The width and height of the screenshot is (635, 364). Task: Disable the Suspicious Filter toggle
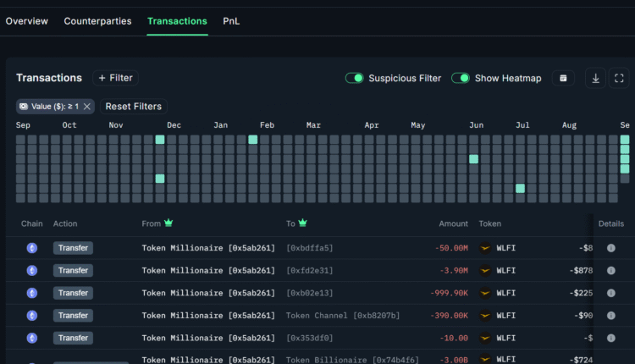click(x=355, y=78)
